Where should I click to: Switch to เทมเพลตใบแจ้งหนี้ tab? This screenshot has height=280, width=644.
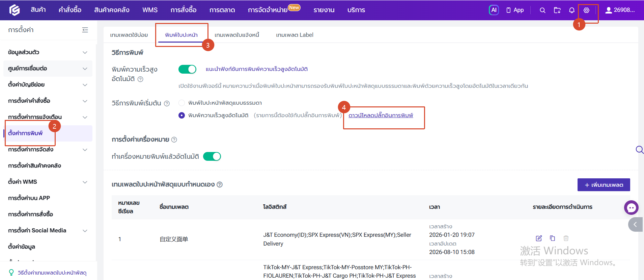[237, 35]
